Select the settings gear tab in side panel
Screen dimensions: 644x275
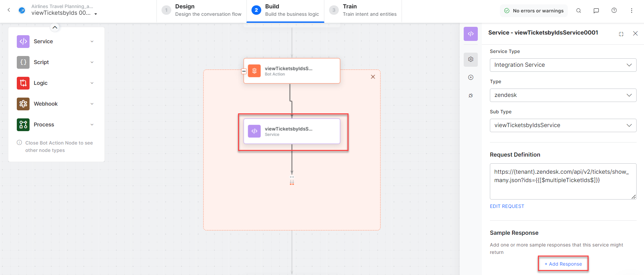[x=471, y=59]
